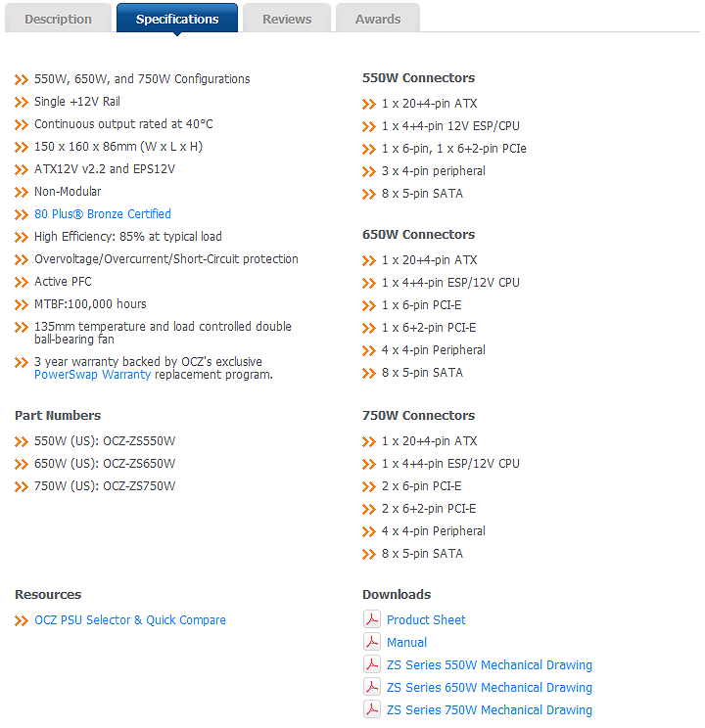Select text '750W (US): OCZ-ZS750W'

[x=105, y=486]
